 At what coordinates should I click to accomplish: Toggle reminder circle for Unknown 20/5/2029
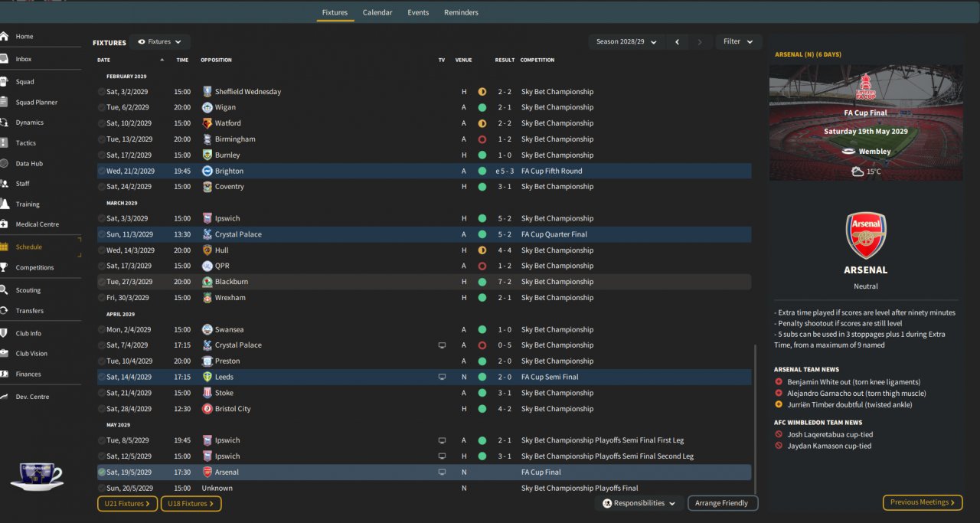[x=102, y=488]
